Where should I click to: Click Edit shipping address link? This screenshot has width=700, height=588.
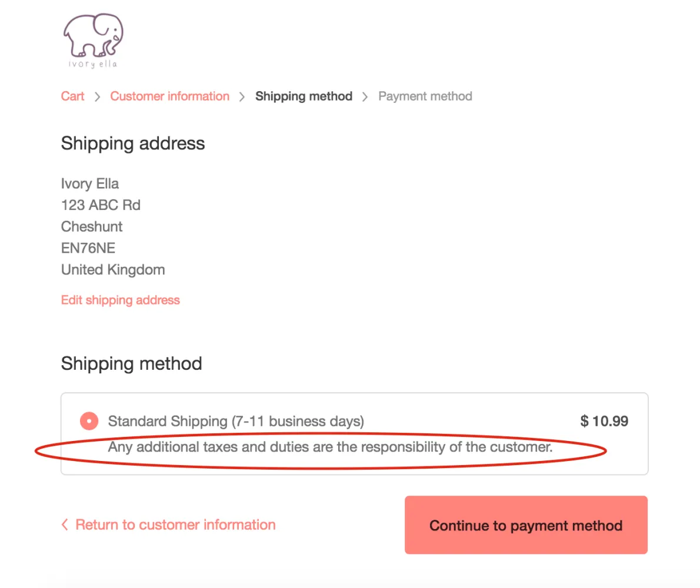(x=121, y=300)
